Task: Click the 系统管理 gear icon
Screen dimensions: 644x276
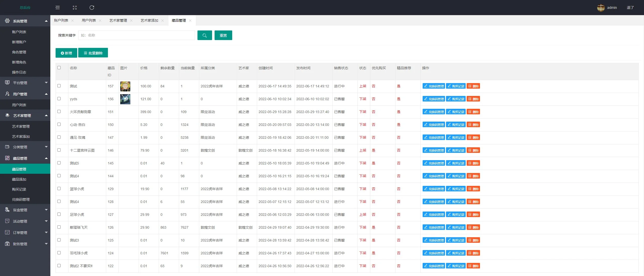Action: pyautogui.click(x=7, y=21)
